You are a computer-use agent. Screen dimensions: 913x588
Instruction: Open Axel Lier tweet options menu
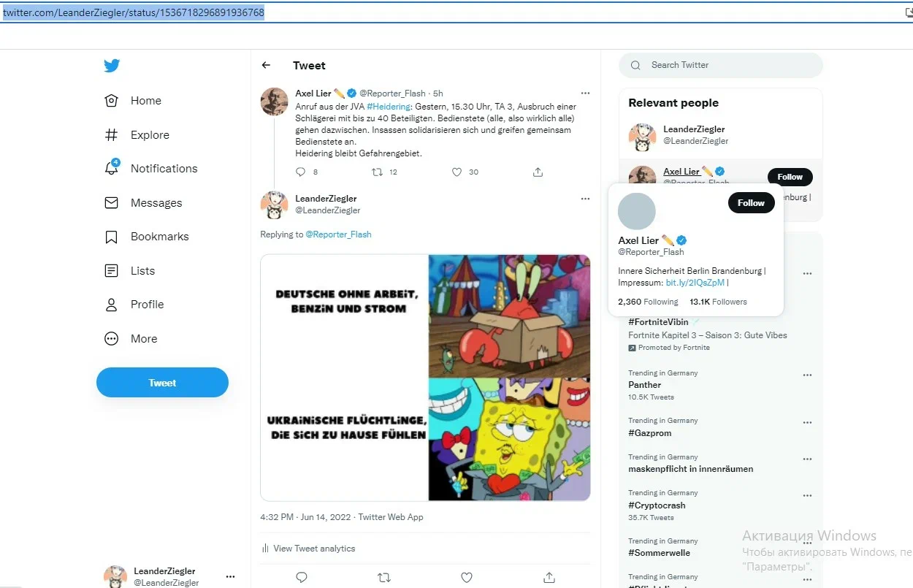point(585,93)
